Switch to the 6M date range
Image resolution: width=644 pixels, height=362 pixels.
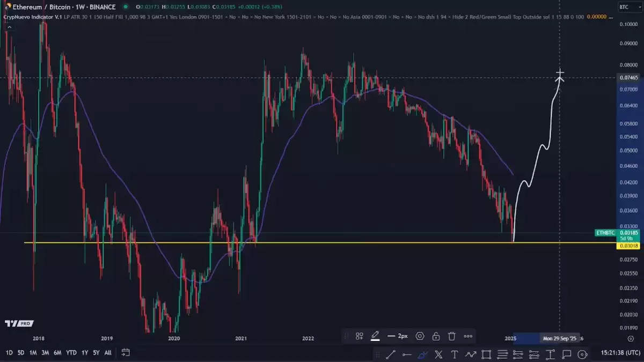57,353
